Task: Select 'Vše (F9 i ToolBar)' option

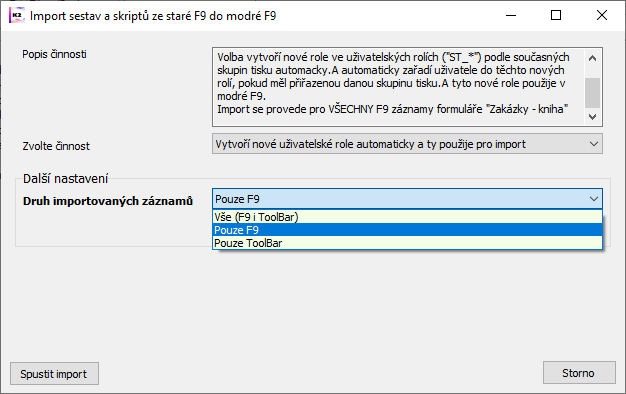Action: point(407,217)
